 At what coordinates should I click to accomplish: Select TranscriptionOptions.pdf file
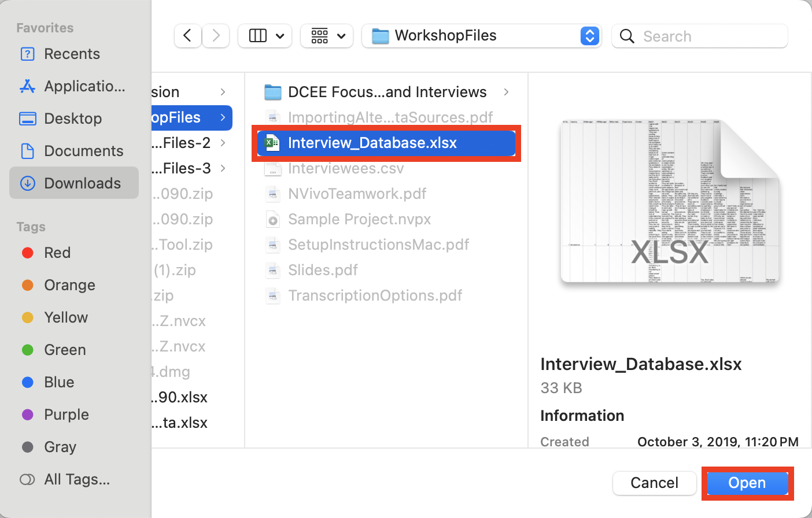[x=386, y=295]
